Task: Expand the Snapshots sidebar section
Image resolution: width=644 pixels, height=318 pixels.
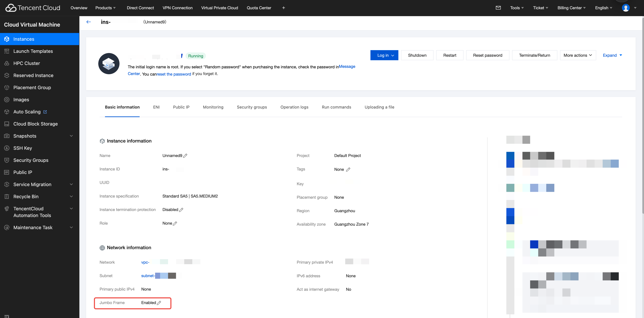Action: point(71,136)
